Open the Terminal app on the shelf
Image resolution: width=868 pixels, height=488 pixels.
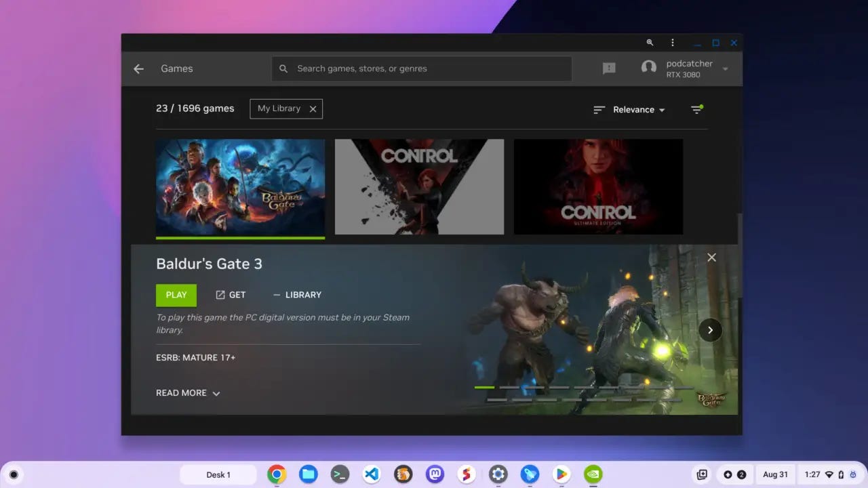340,474
